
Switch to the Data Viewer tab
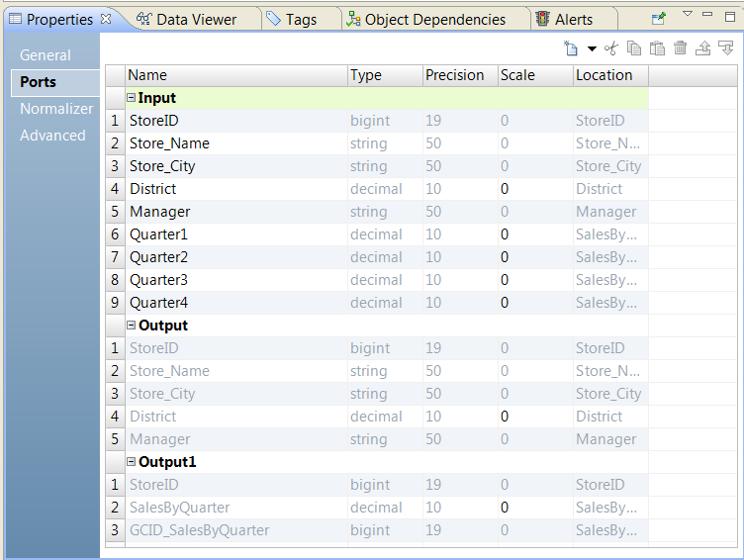(x=186, y=20)
